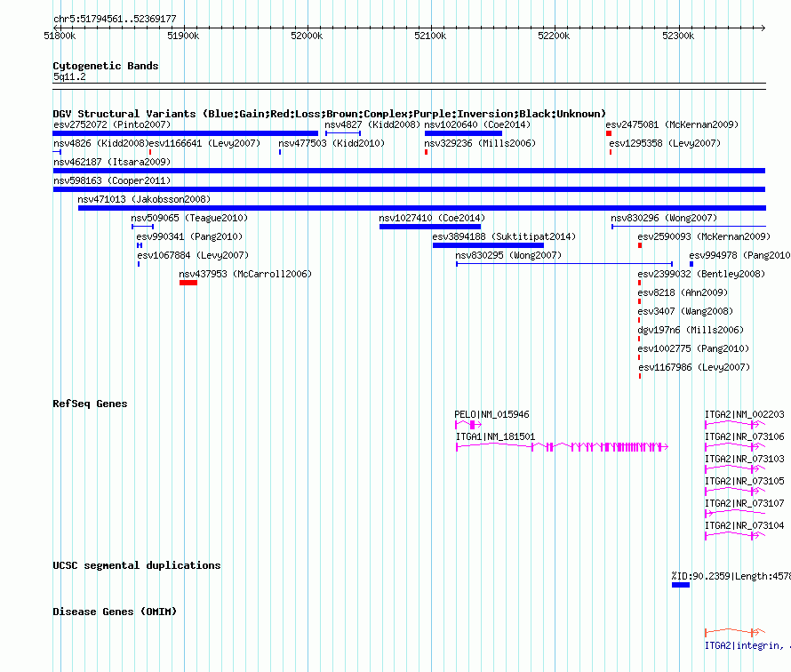The width and height of the screenshot is (791, 672).
Task: Click the ITGA2|NR_073106 transcript label
Action: click(745, 436)
